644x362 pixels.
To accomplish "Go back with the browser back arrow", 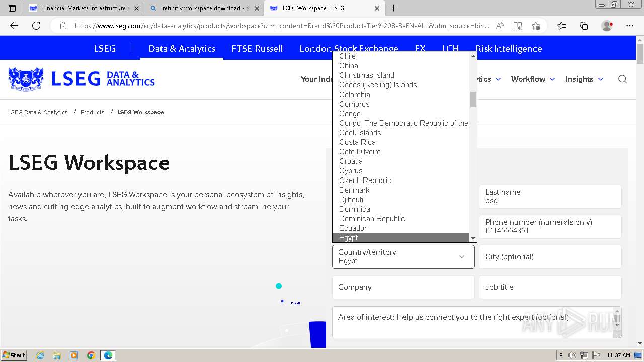I will click(x=14, y=26).
